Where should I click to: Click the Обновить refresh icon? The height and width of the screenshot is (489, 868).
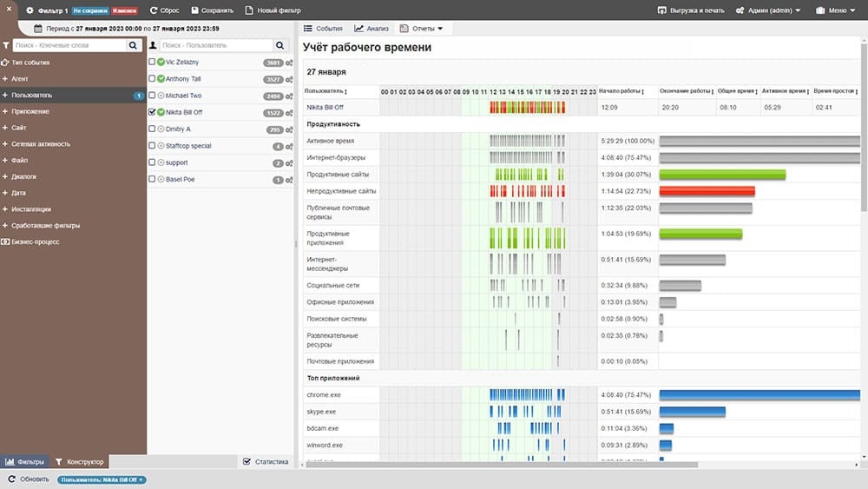11,479
